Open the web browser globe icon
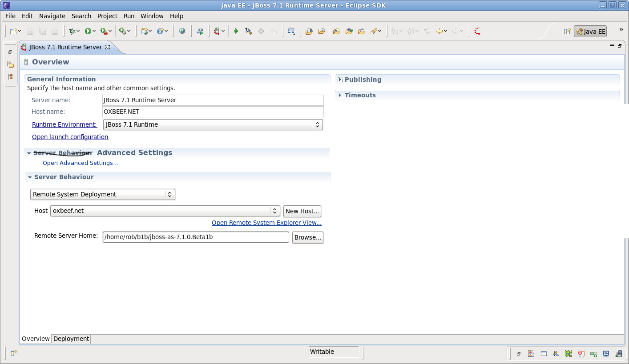Screen dimensions: 629x364 click(x=182, y=31)
